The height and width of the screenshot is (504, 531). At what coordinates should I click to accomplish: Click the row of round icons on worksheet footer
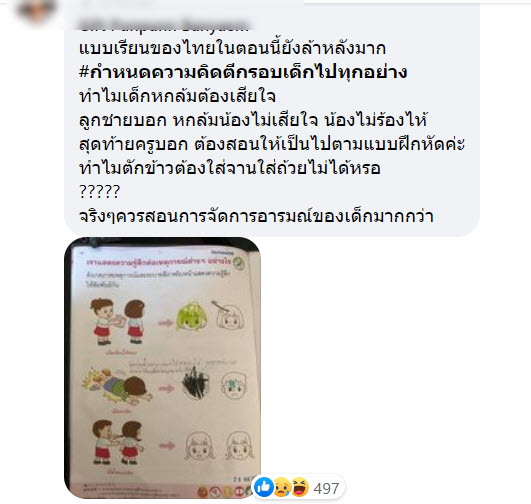click(x=226, y=491)
